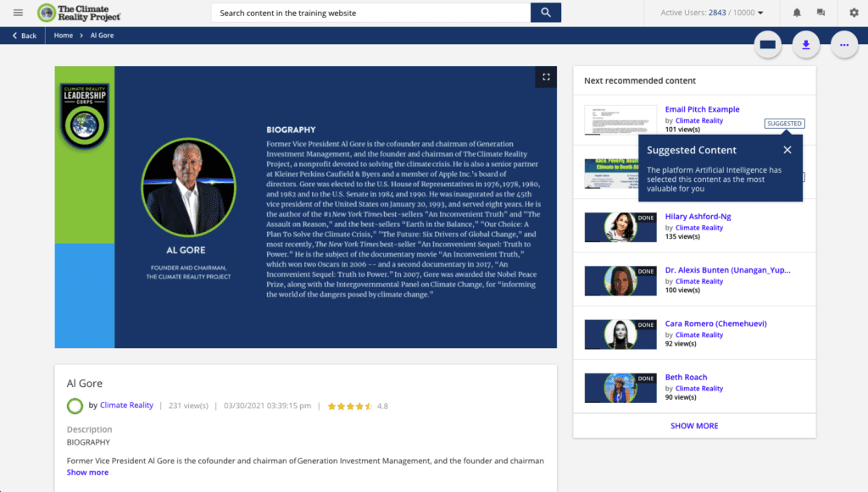868x492 pixels.
Task: Click the star rating icons
Action: coord(350,406)
